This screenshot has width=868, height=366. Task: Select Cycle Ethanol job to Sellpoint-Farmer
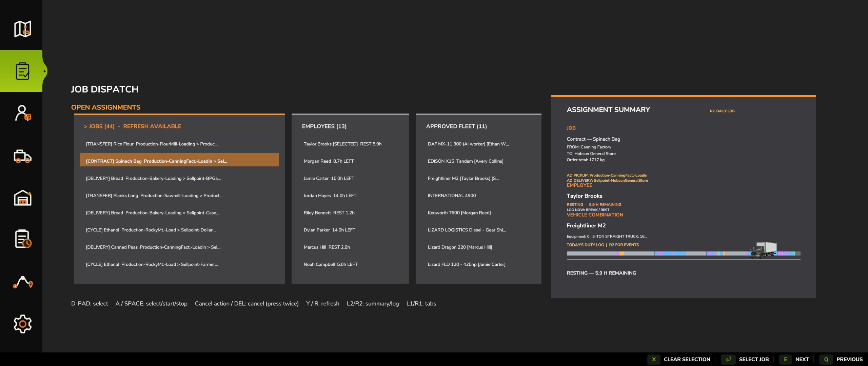(x=179, y=265)
